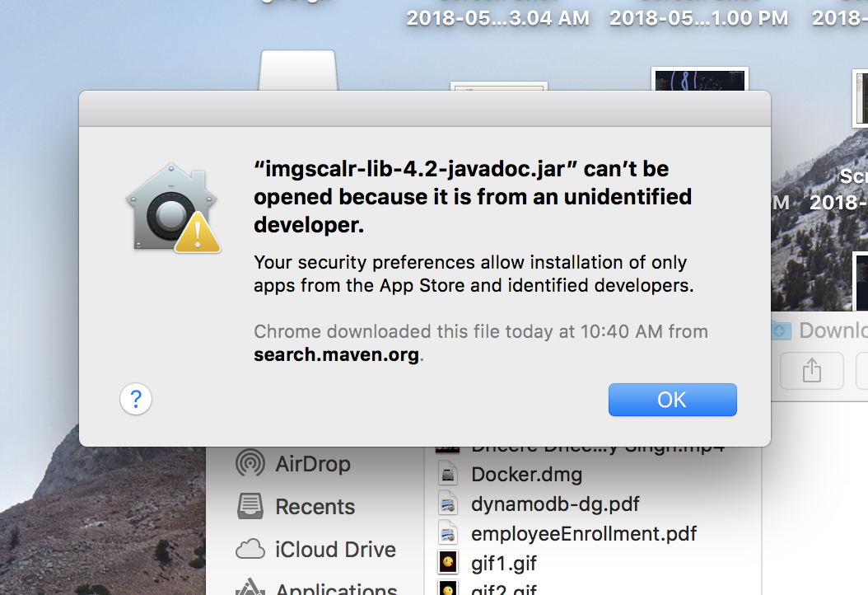The width and height of the screenshot is (868, 595).
Task: Select the desktop screenshot labeled 2018-05...1.00 PM
Action: pyautogui.click(x=698, y=18)
